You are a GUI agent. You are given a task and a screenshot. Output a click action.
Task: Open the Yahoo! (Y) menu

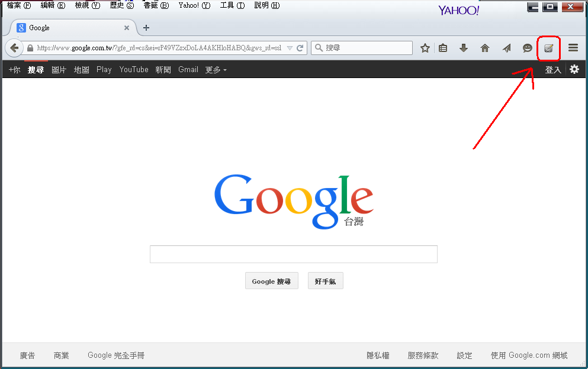pyautogui.click(x=195, y=5)
